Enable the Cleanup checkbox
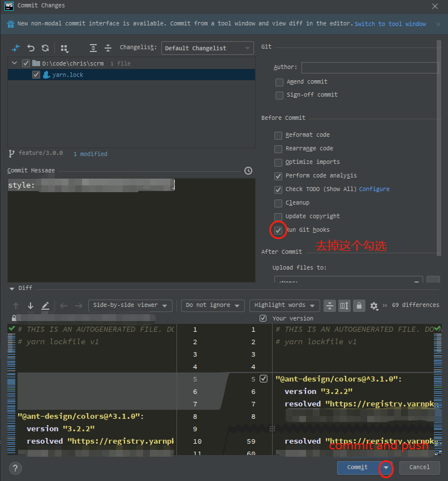This screenshot has height=481, width=448. 278,203
